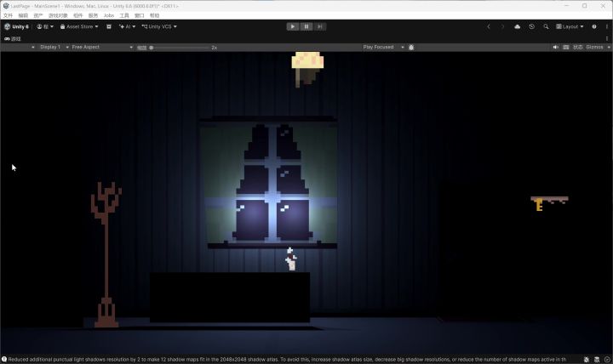The height and width of the screenshot is (364, 613).
Task: Open the Unity VCS dropdown
Action: [x=159, y=26]
